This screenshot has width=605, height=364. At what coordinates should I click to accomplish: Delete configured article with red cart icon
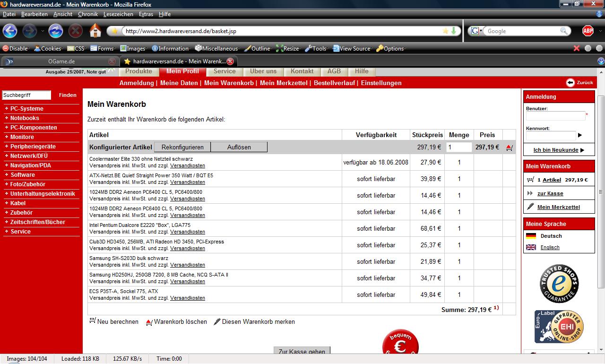(x=509, y=147)
